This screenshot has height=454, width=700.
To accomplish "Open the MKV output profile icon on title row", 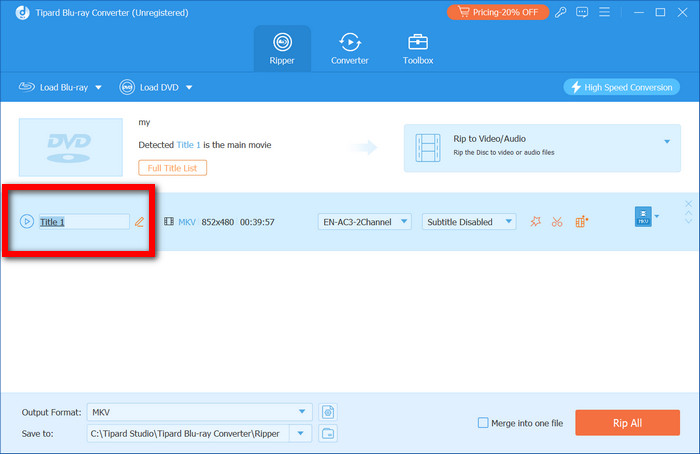I will [x=642, y=216].
